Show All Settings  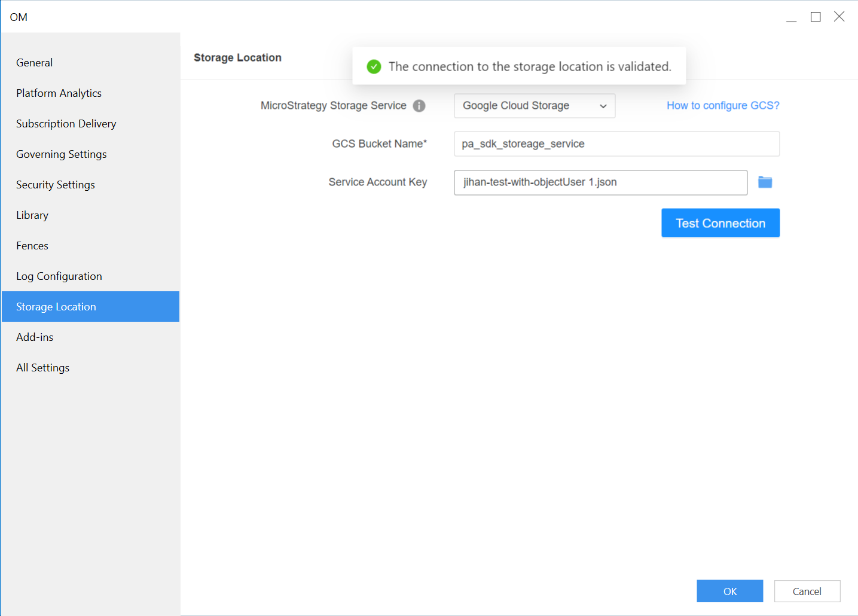42,368
